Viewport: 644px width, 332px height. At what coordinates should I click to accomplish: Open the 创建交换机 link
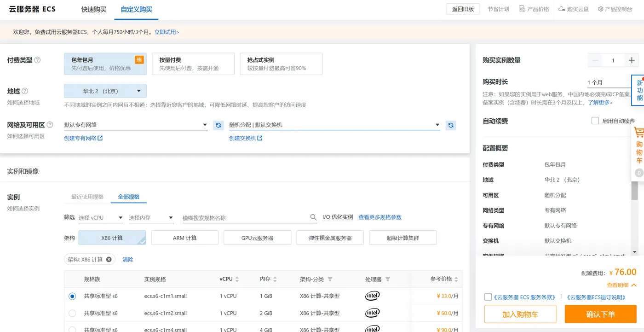click(246, 138)
